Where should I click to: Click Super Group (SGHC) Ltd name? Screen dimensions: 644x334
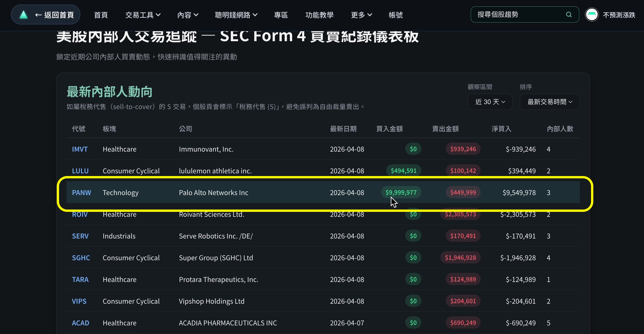pos(216,258)
